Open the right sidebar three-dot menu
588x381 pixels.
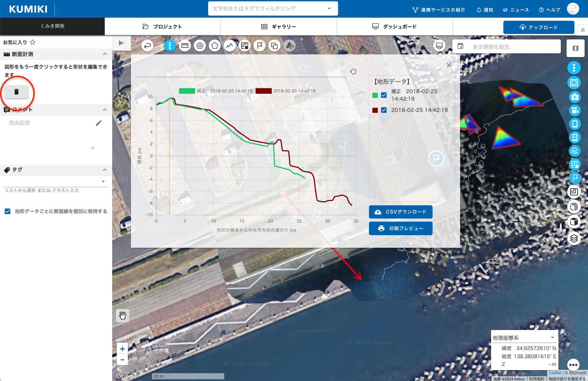[574, 68]
